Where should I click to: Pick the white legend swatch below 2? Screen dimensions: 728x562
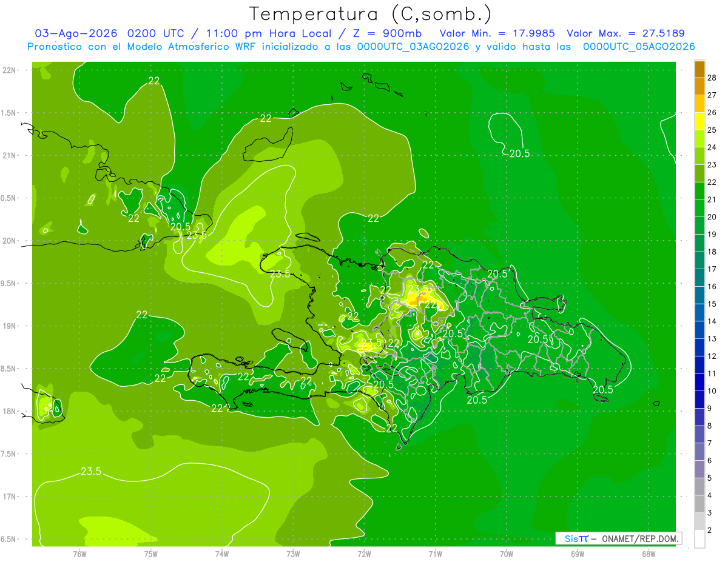pos(699,539)
